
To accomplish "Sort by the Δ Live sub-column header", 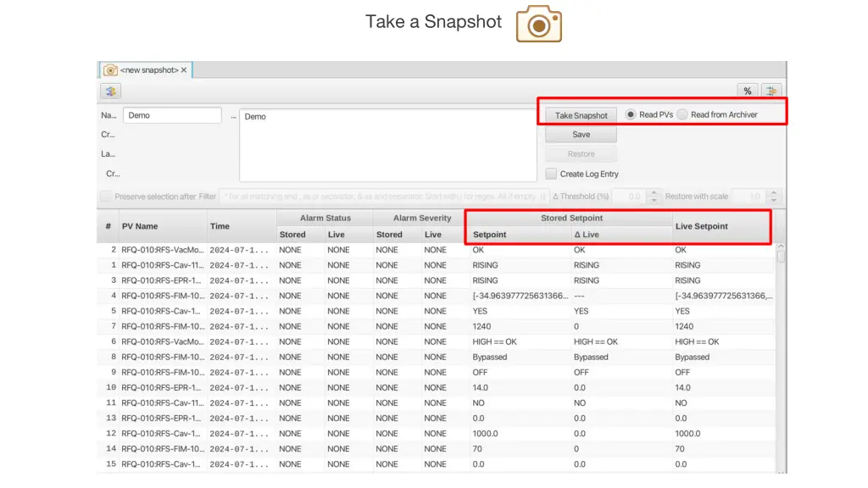I will [621, 235].
